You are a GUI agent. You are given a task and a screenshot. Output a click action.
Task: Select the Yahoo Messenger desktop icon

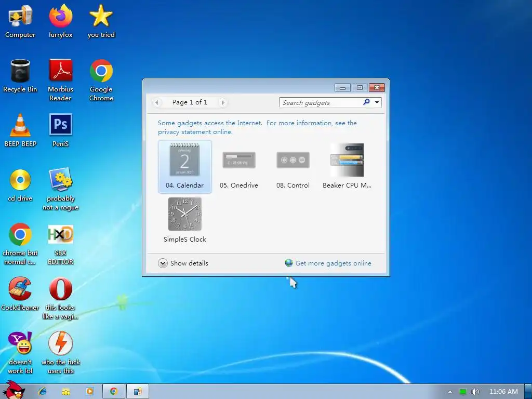20,353
